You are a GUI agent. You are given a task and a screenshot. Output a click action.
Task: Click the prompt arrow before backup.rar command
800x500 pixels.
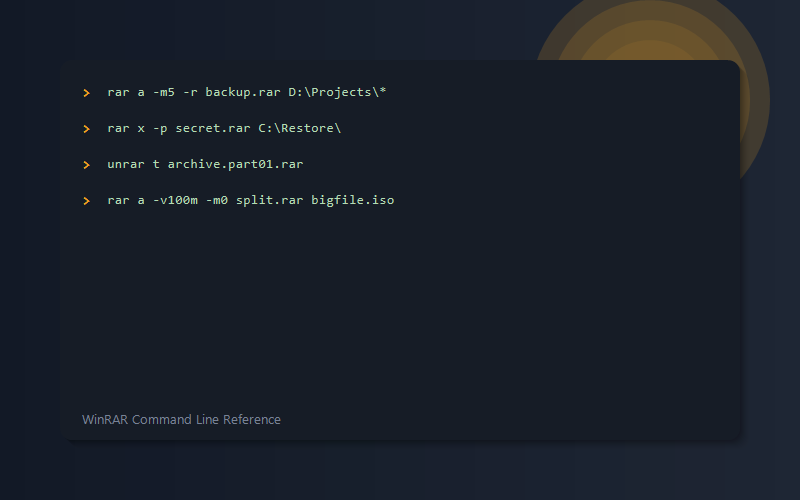point(87,93)
